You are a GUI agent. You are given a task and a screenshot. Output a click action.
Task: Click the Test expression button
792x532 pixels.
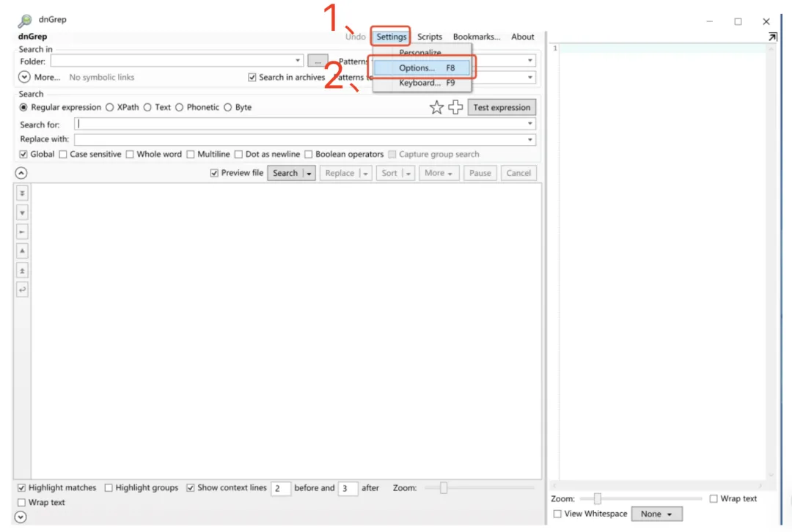point(502,108)
